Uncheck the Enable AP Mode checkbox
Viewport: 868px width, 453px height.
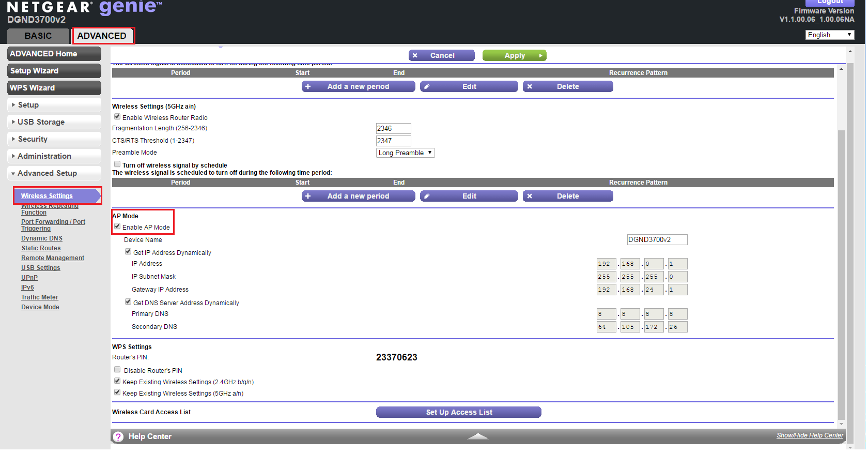117,226
